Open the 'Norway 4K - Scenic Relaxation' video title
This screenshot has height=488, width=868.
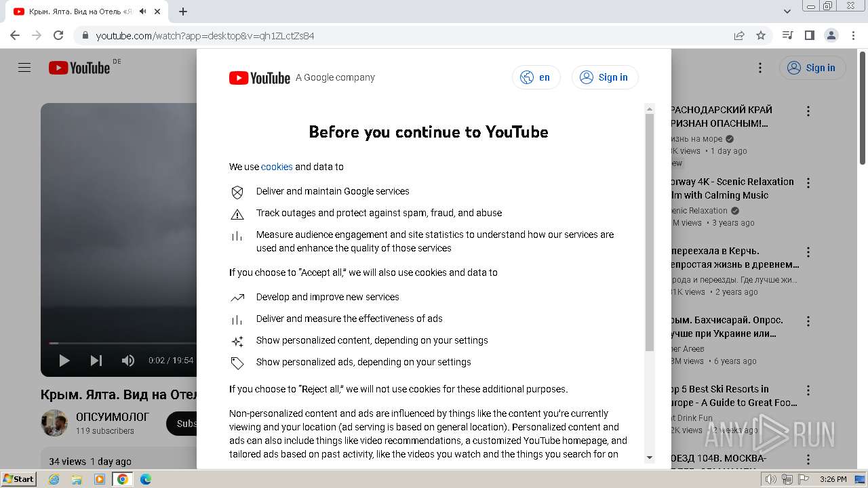pyautogui.click(x=732, y=188)
